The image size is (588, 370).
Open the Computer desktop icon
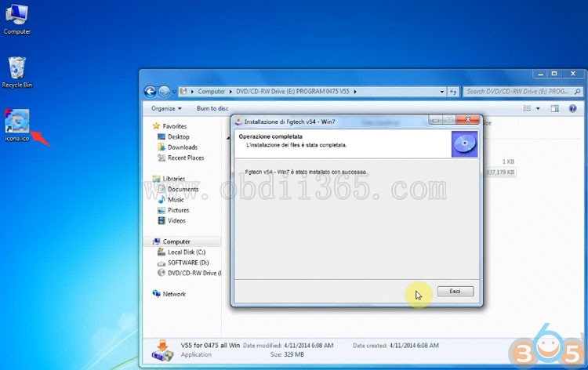tap(17, 19)
